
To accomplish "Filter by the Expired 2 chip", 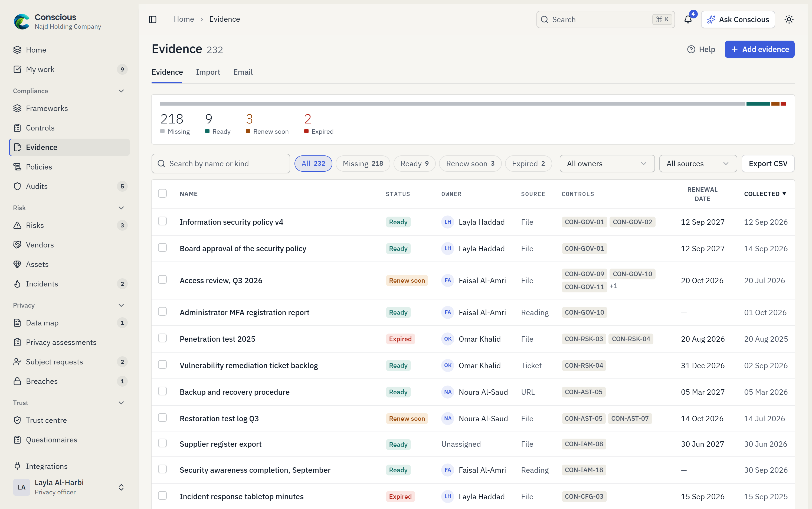I will click(x=528, y=164).
